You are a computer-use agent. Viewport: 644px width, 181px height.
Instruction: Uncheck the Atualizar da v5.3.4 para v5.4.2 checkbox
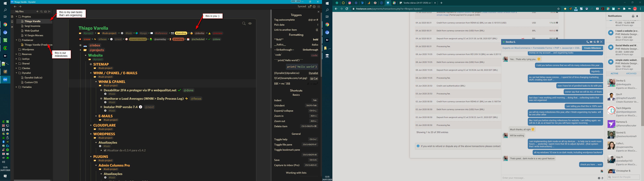pos(105,150)
